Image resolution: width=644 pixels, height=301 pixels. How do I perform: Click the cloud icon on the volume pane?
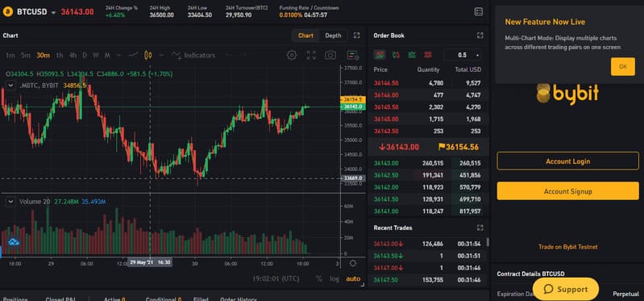point(14,242)
